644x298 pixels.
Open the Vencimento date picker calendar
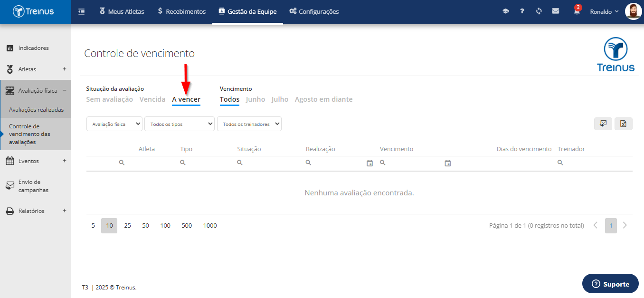(447, 163)
